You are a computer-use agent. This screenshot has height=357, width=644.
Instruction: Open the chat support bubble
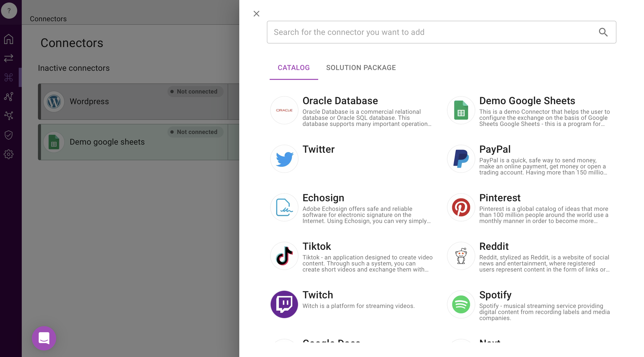(x=44, y=338)
